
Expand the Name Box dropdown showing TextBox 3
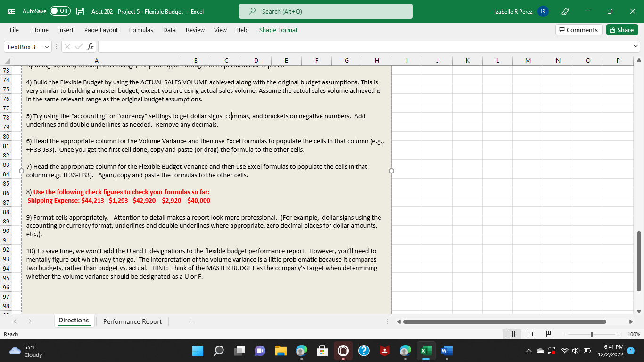(45, 46)
